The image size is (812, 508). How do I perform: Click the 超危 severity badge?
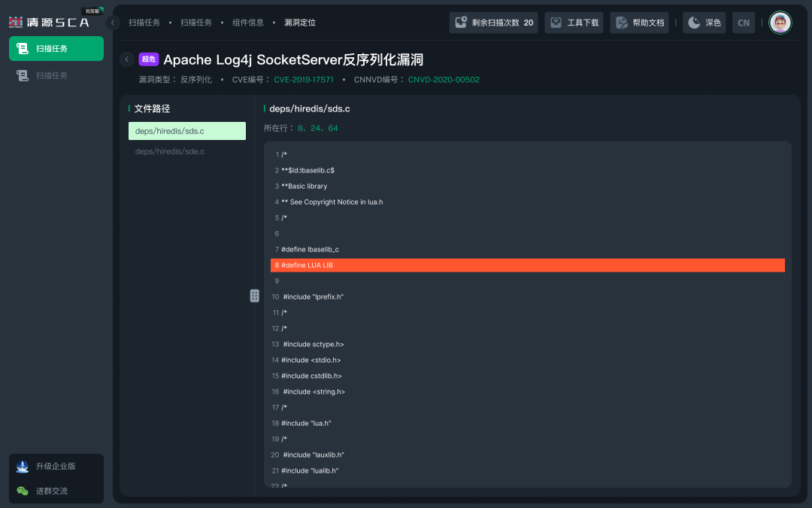(149, 59)
